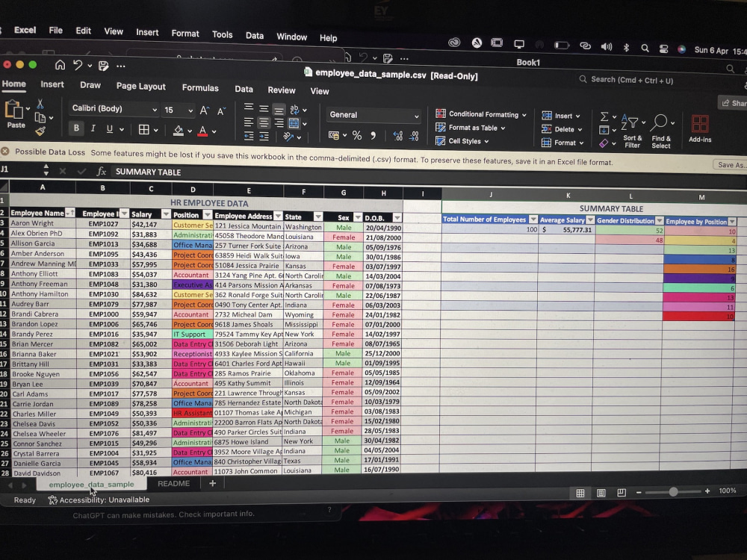The height and width of the screenshot is (560, 747).
Task: Toggle Center horizontal alignment
Action: point(264,123)
